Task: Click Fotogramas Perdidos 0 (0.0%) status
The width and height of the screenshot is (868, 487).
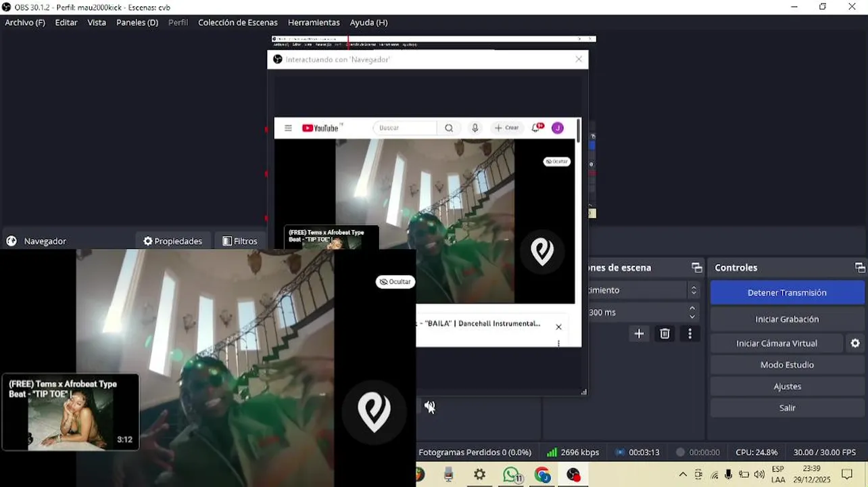Action: click(475, 453)
